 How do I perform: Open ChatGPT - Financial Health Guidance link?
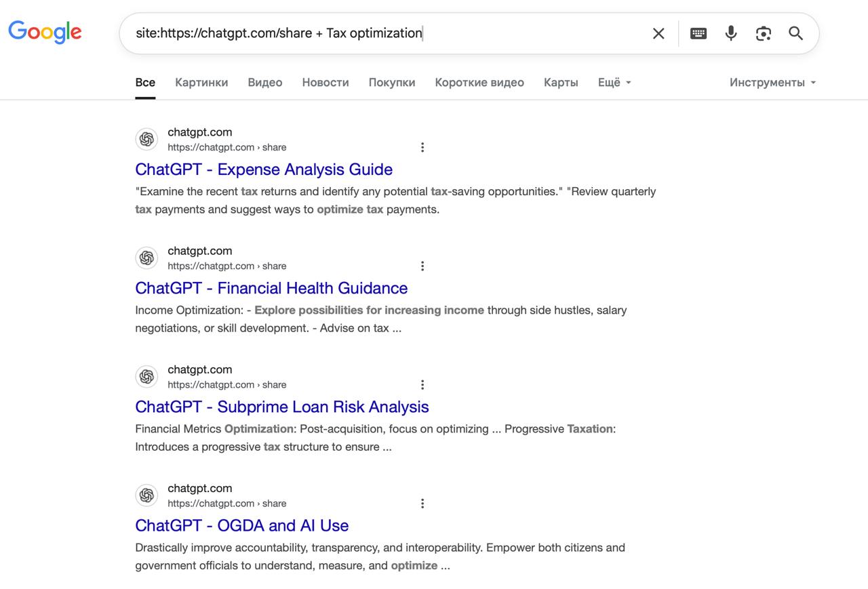coord(271,287)
